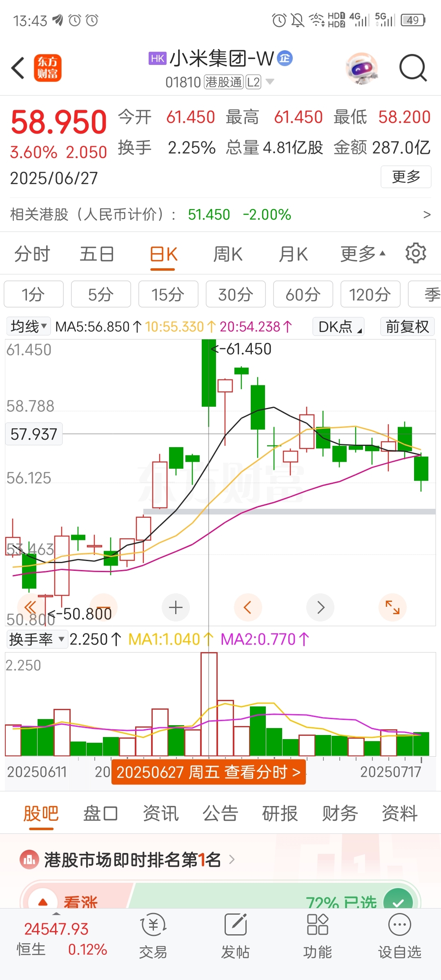Open 财务 tab

[x=340, y=813]
